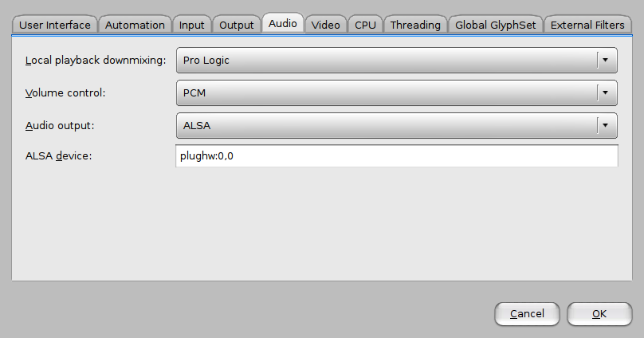644x338 pixels.
Task: Click arrow of Local playback downmixing dropdown
Action: (x=606, y=60)
